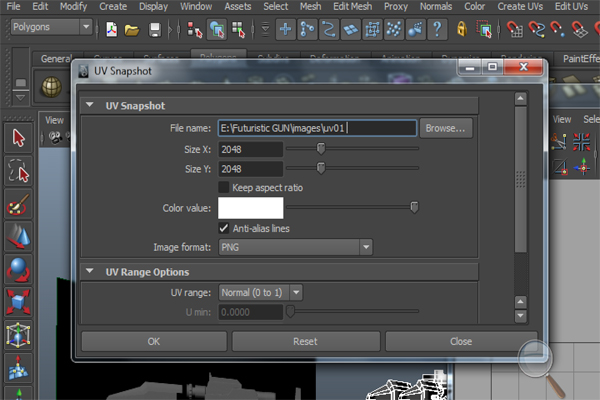Open the File menu
This screenshot has height=400, width=600.
click(x=13, y=7)
